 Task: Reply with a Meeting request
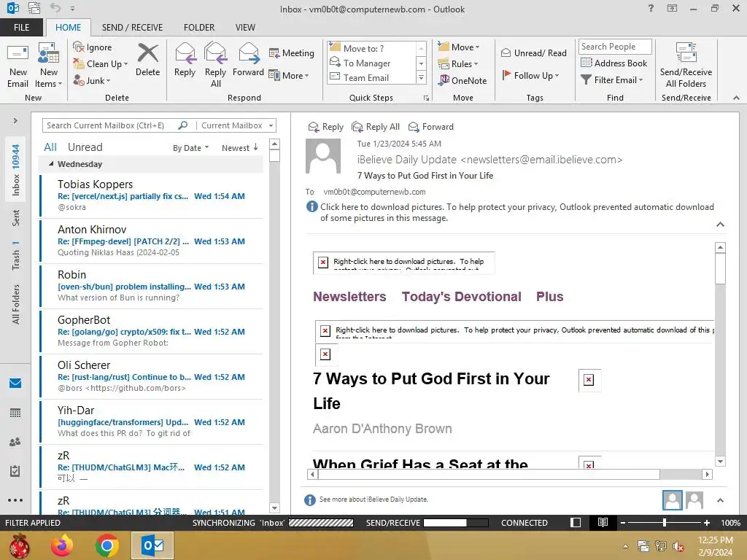[x=292, y=52]
